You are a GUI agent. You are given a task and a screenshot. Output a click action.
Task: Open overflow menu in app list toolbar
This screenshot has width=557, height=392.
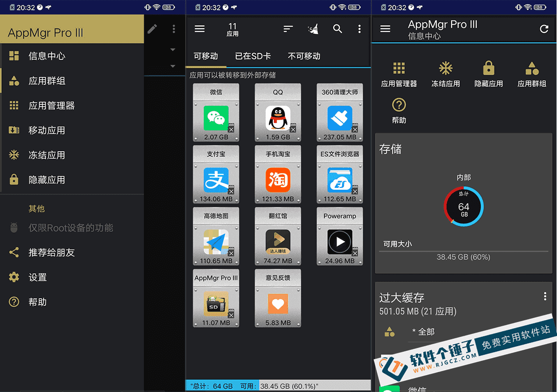click(x=359, y=29)
